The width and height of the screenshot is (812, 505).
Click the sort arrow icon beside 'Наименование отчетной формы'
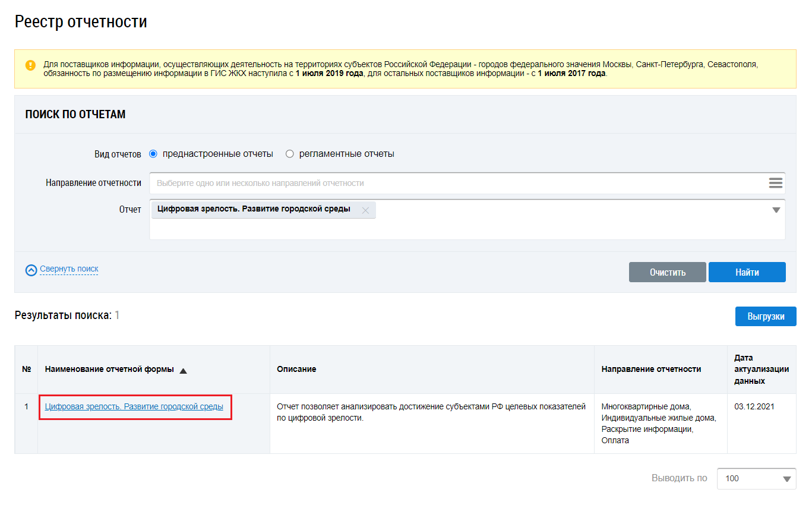[183, 371]
